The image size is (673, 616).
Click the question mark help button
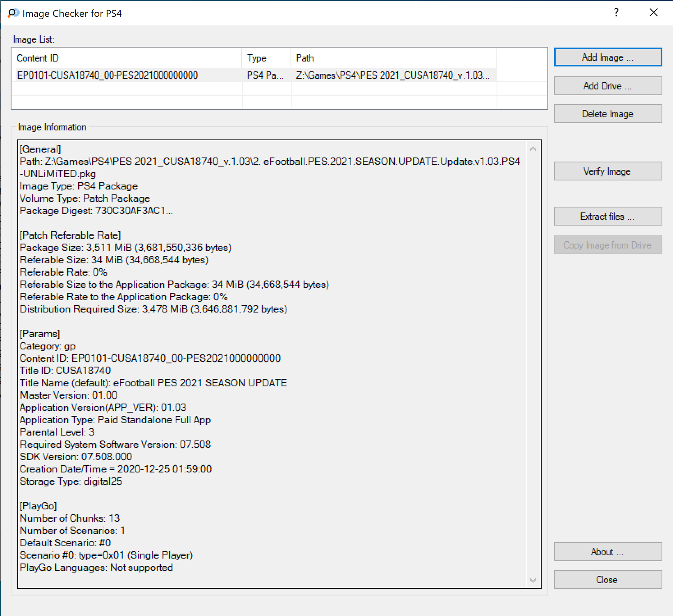coord(616,13)
